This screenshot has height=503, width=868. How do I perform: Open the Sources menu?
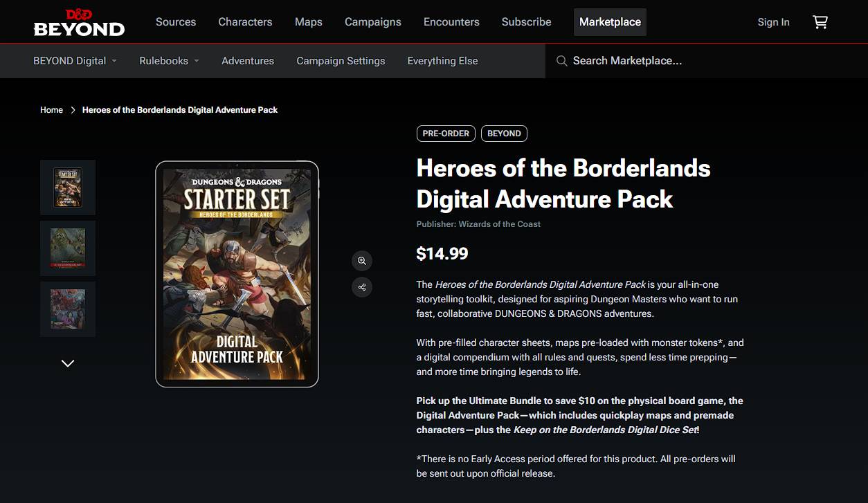pos(176,22)
